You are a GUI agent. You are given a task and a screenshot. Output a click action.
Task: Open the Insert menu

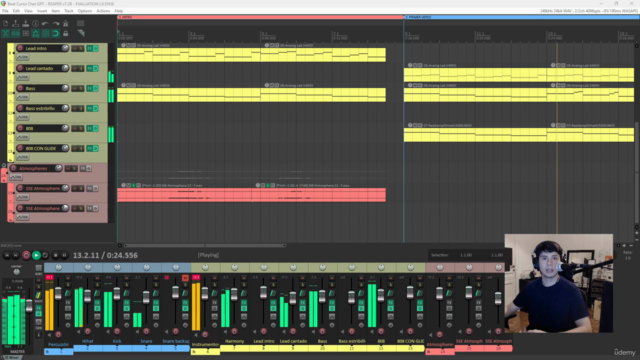click(42, 11)
